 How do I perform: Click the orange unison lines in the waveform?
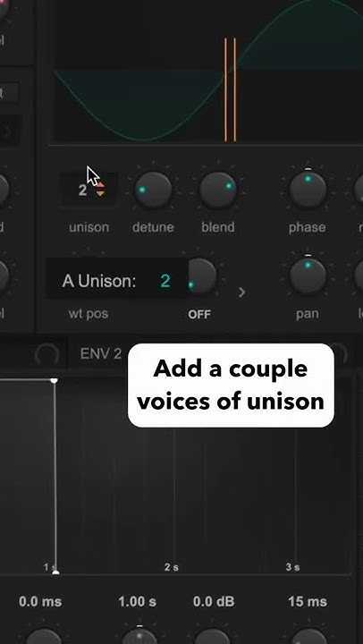tap(230, 89)
